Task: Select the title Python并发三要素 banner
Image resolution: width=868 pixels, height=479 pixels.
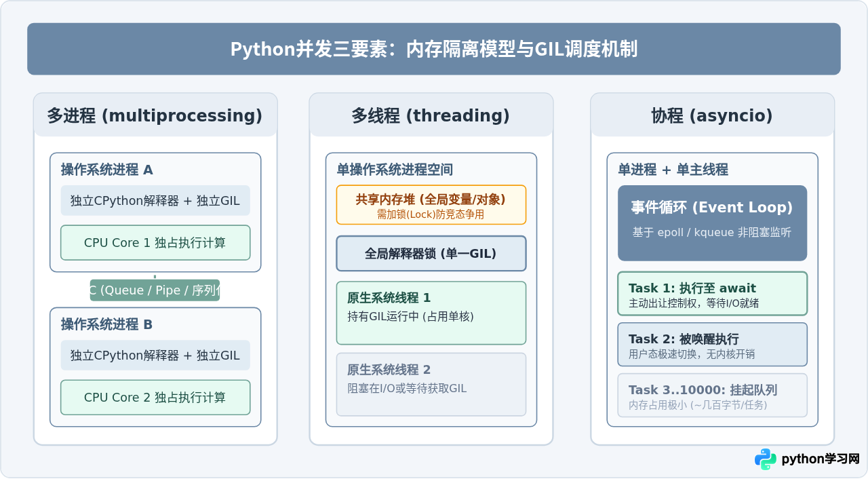Action: [434, 49]
